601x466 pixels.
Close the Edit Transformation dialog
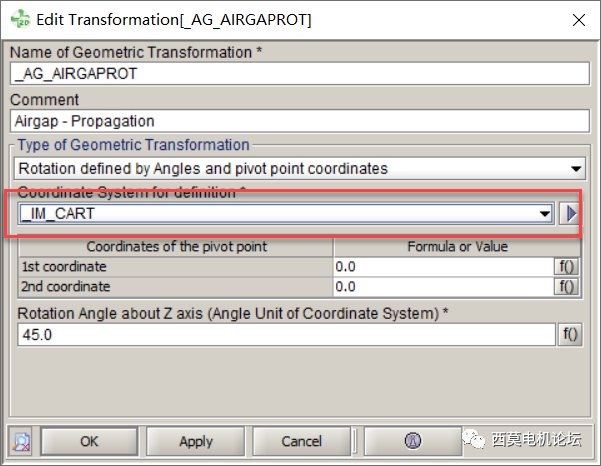(x=577, y=19)
